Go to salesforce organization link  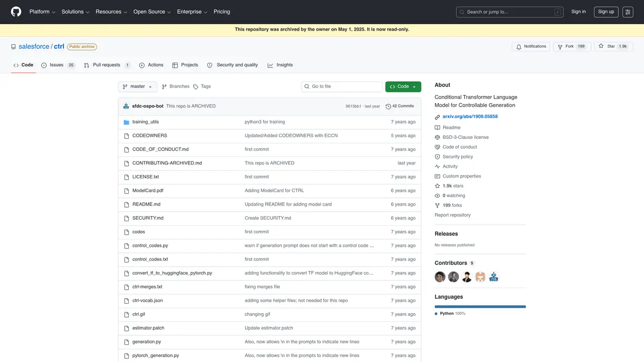[x=34, y=46]
